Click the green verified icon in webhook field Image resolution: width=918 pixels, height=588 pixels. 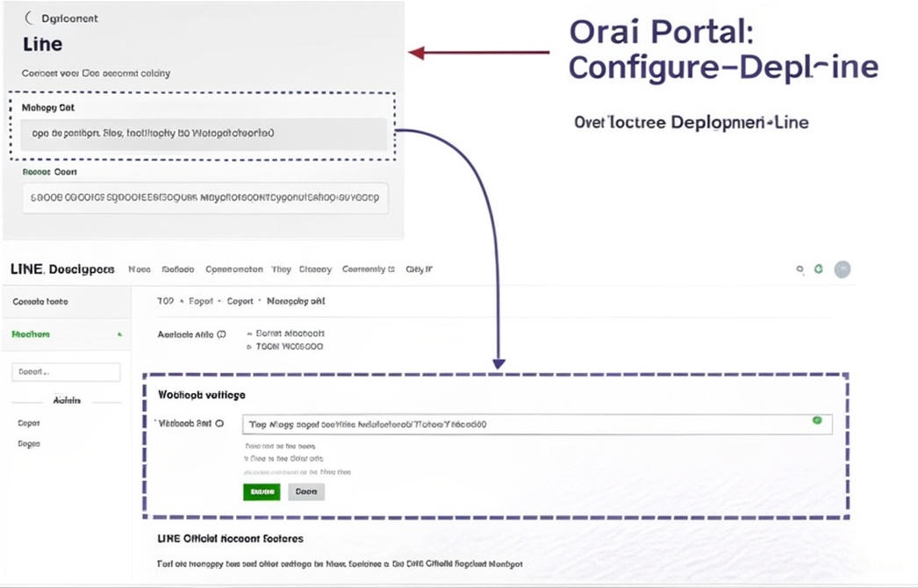817,421
